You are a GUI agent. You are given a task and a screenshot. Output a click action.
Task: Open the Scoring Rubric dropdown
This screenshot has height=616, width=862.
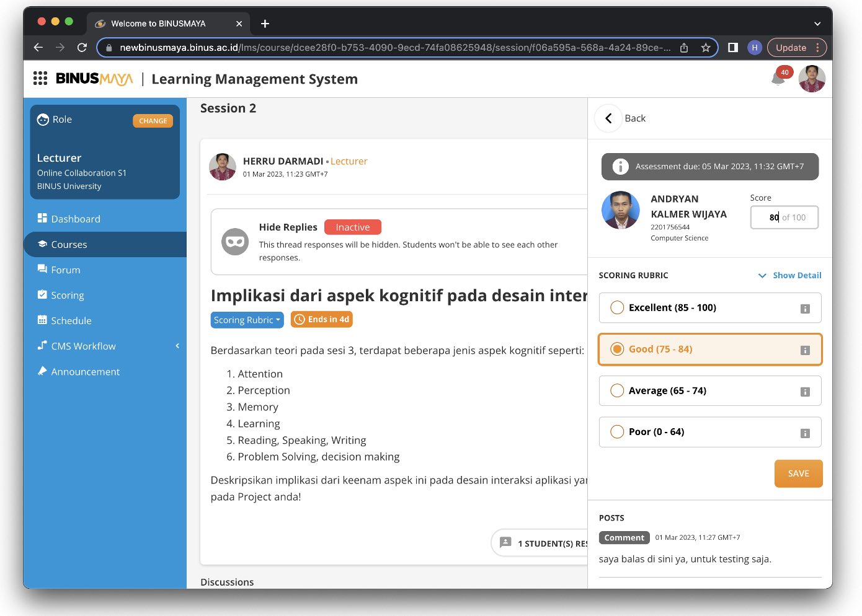[x=247, y=320]
